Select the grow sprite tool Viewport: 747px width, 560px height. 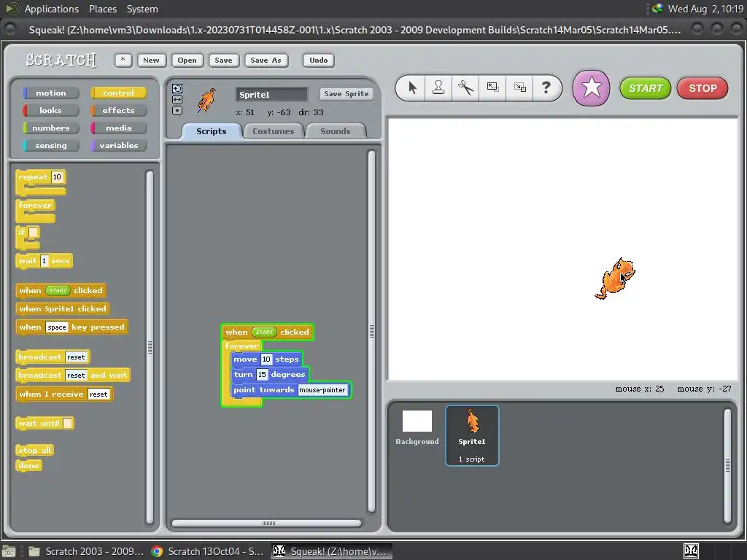click(x=492, y=87)
